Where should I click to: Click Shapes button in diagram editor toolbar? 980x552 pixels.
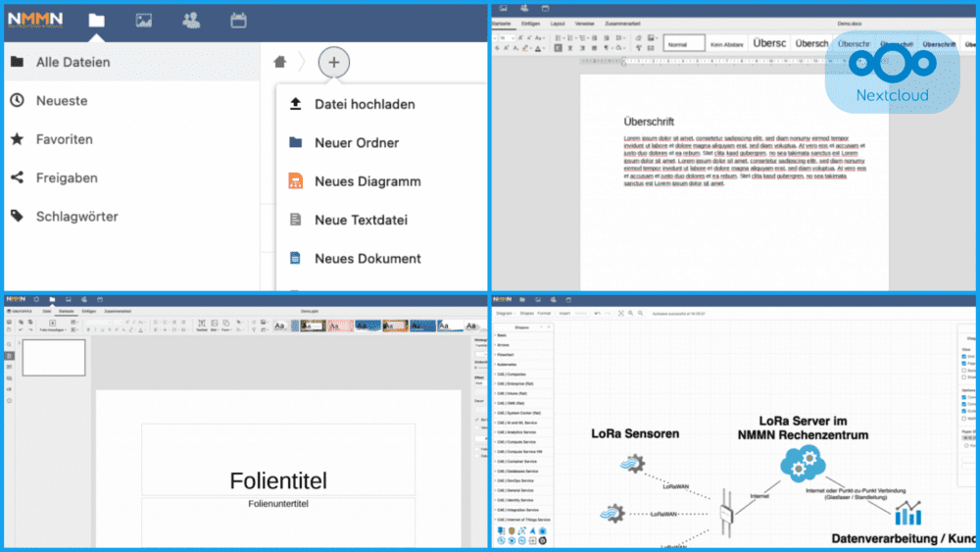[527, 313]
